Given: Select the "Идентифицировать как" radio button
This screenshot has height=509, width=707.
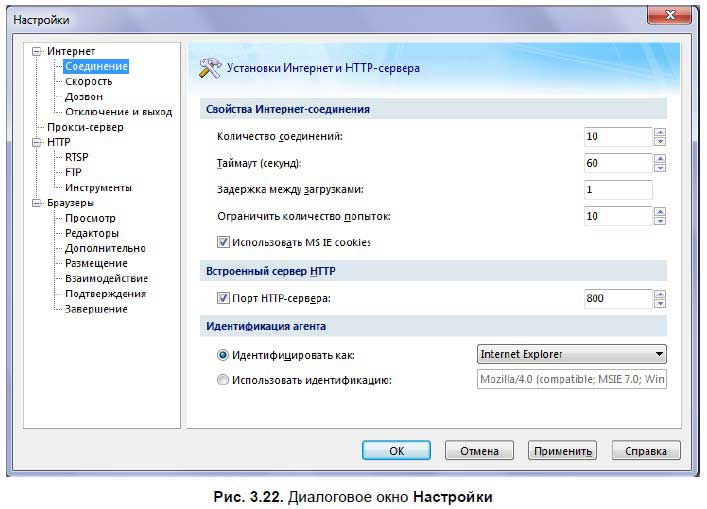Looking at the screenshot, I should [223, 355].
